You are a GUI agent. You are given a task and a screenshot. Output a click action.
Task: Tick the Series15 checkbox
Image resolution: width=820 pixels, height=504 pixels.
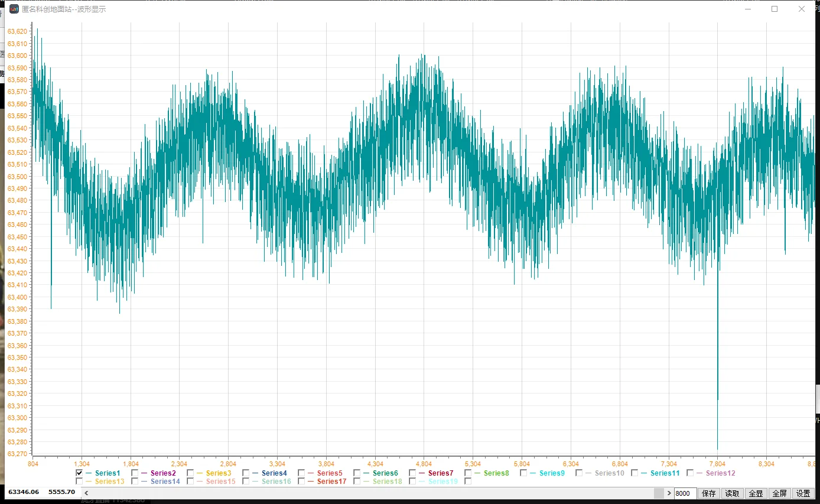click(190, 482)
